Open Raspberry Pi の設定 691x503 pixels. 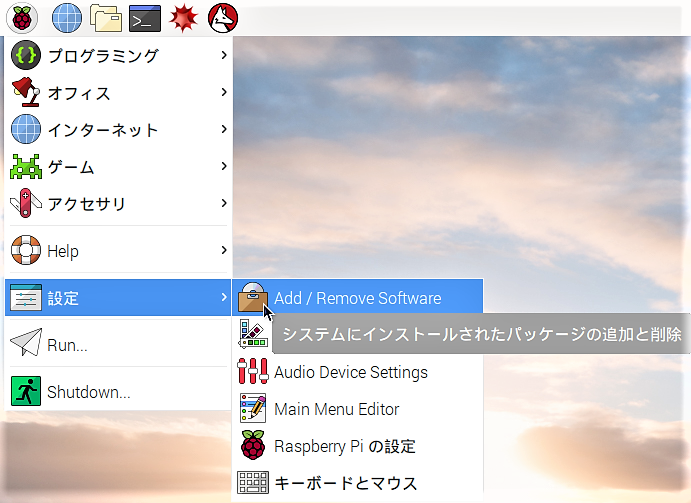pos(358,446)
